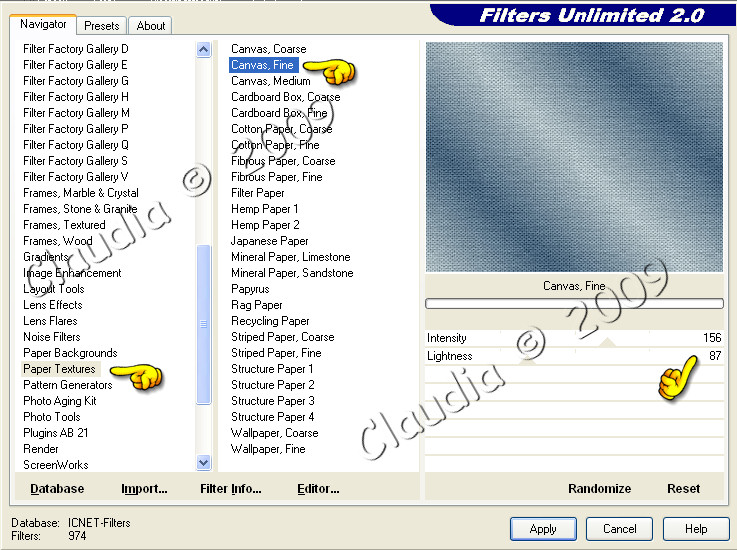Select Structure Paper 2
The height and width of the screenshot is (550, 737).
tap(273, 385)
